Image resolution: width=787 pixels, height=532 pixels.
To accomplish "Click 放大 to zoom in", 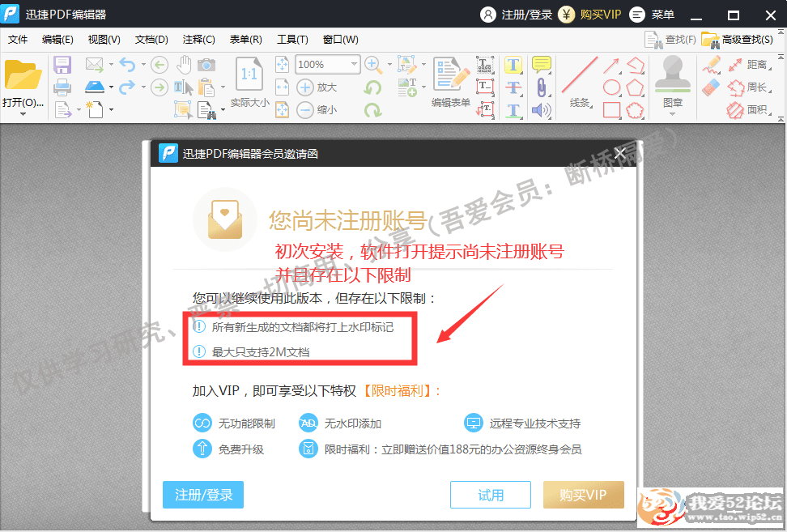I will click(317, 87).
